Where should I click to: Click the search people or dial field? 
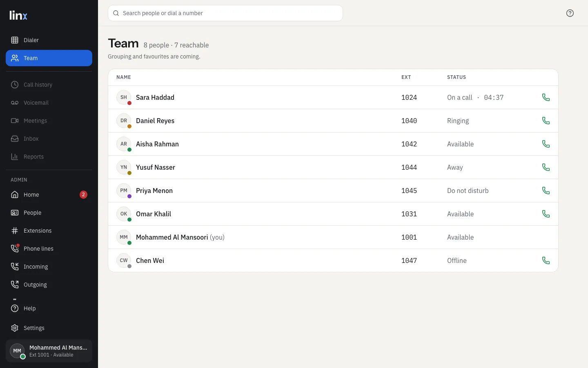(x=225, y=13)
